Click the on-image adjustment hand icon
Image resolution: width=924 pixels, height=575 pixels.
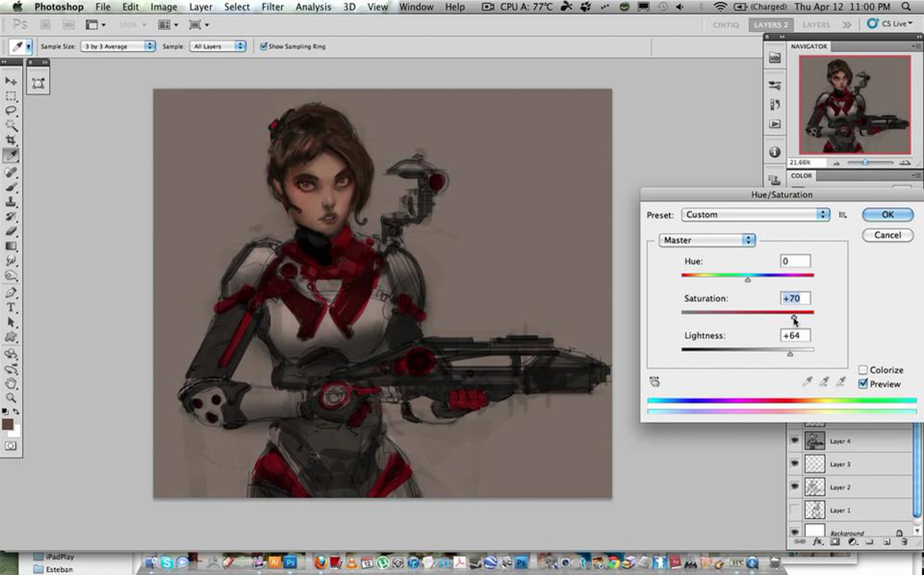click(x=654, y=381)
